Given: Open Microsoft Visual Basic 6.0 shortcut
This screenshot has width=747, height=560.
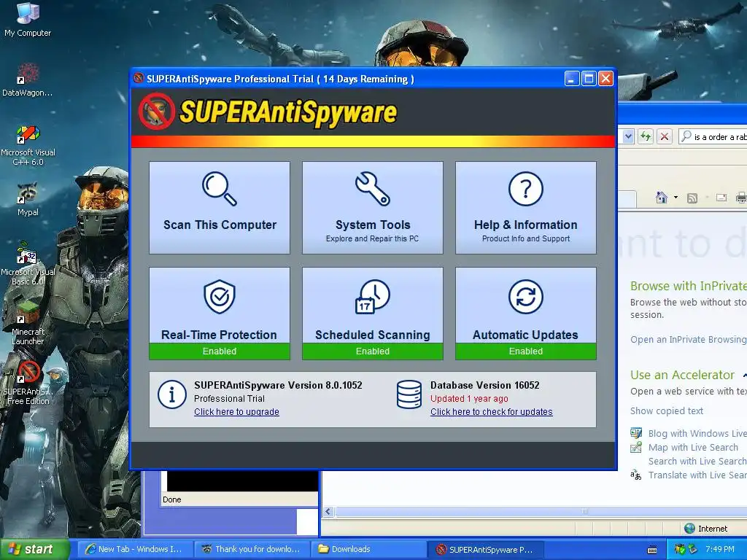Looking at the screenshot, I should coord(28,263).
